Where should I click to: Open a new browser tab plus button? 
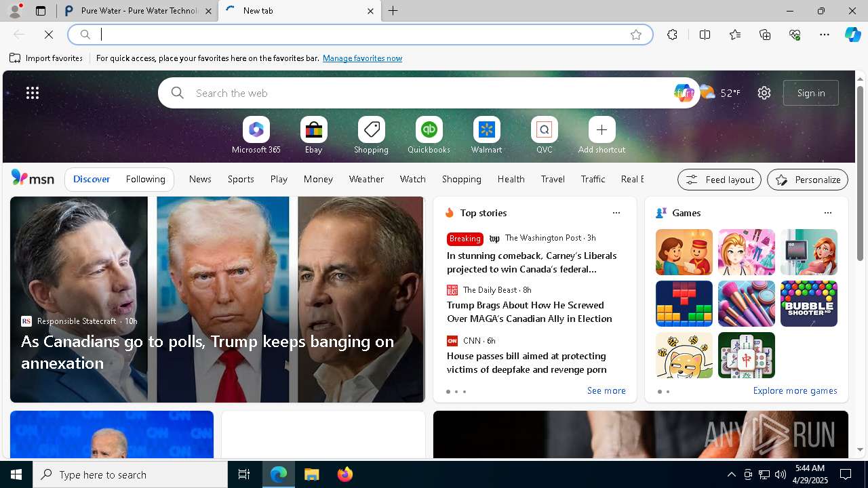point(393,11)
